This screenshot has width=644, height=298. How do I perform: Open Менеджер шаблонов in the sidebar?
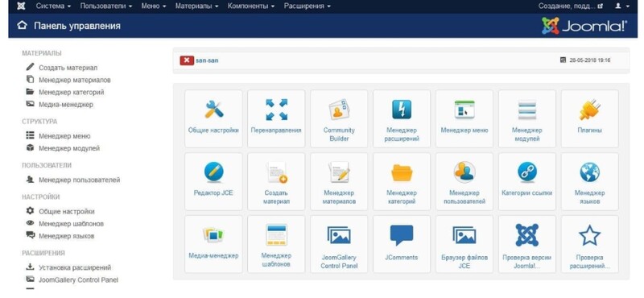(65, 224)
